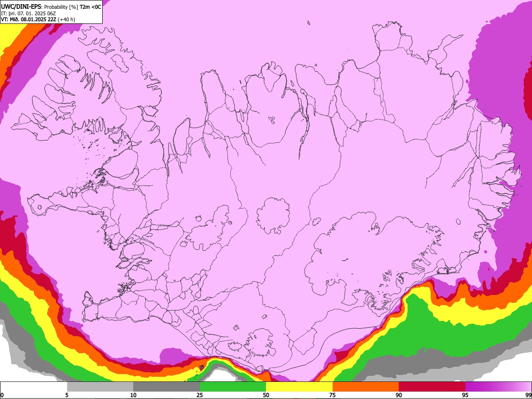
Task: Click the legend tick label '90'
Action: (399, 395)
